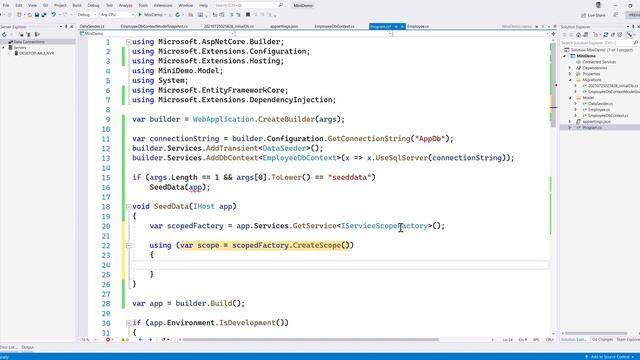Select Connected Services in Solution Explorer
This screenshot has width=640, height=360.
599,62
